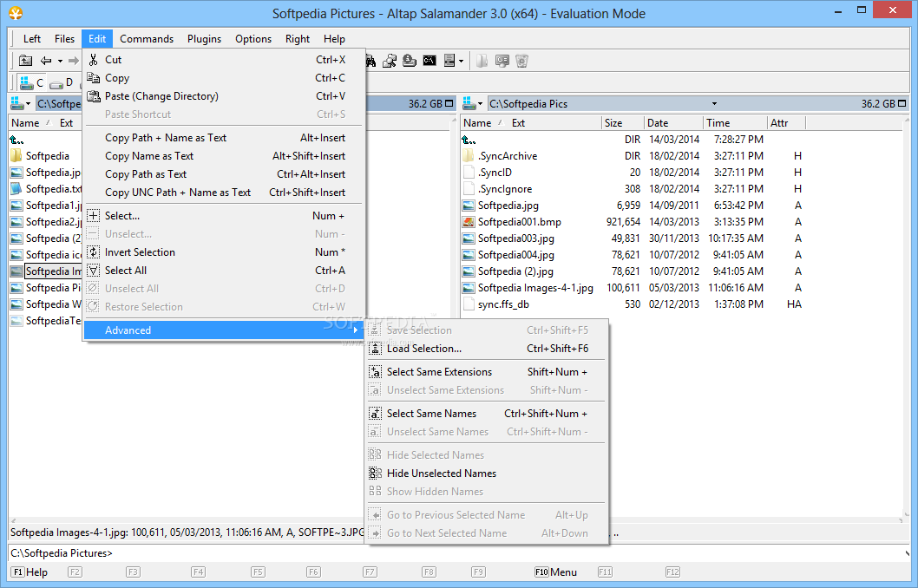Open the Files menu
The height and width of the screenshot is (588, 918).
[64, 39]
